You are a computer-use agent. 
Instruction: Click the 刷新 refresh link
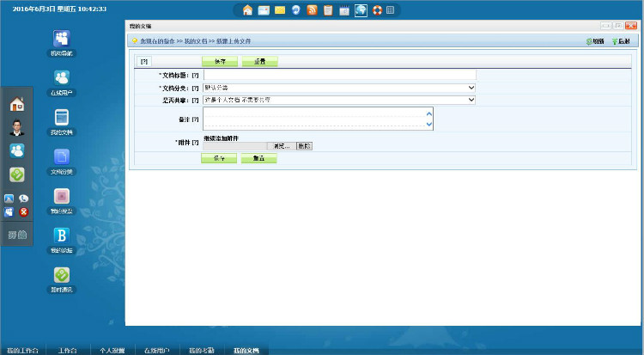pos(595,41)
